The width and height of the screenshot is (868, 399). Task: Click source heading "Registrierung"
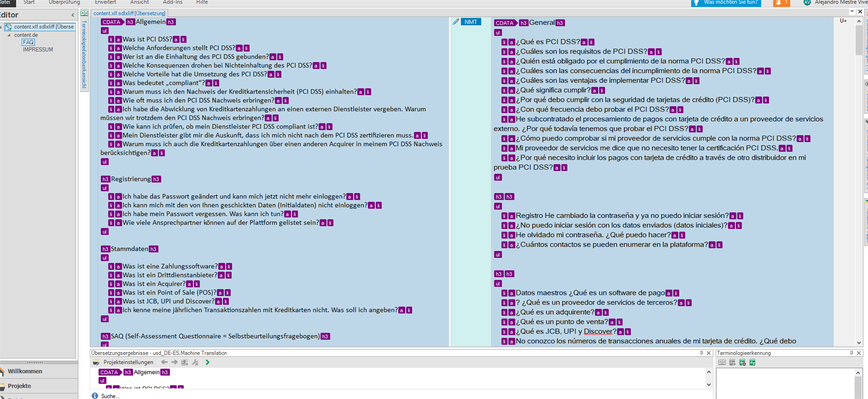pos(131,179)
